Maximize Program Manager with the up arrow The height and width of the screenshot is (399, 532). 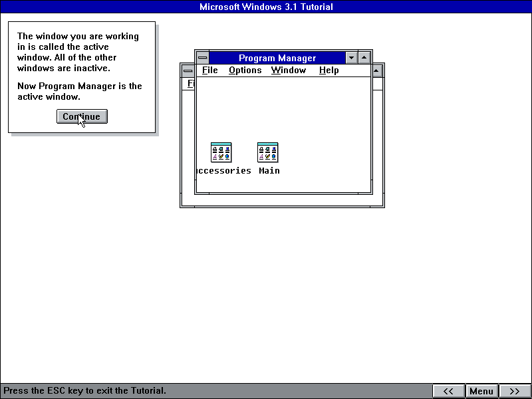[364, 58]
